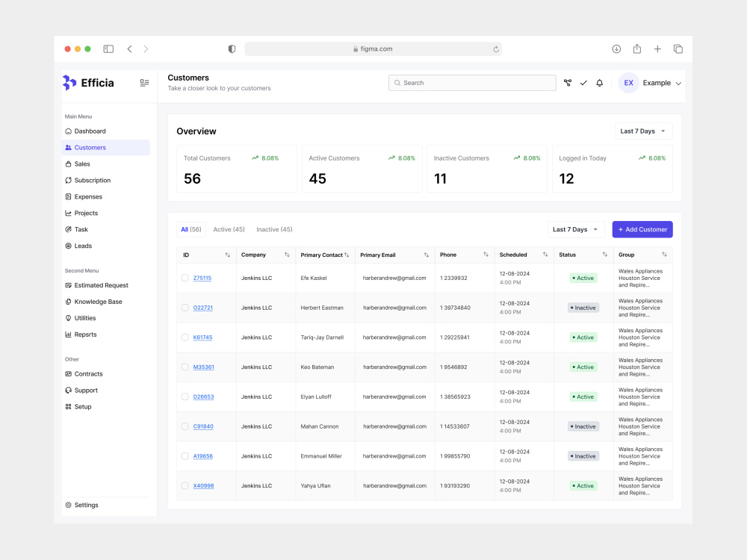The image size is (747, 560).
Task: Check the checkbox for row D26653
Action: pos(185,396)
